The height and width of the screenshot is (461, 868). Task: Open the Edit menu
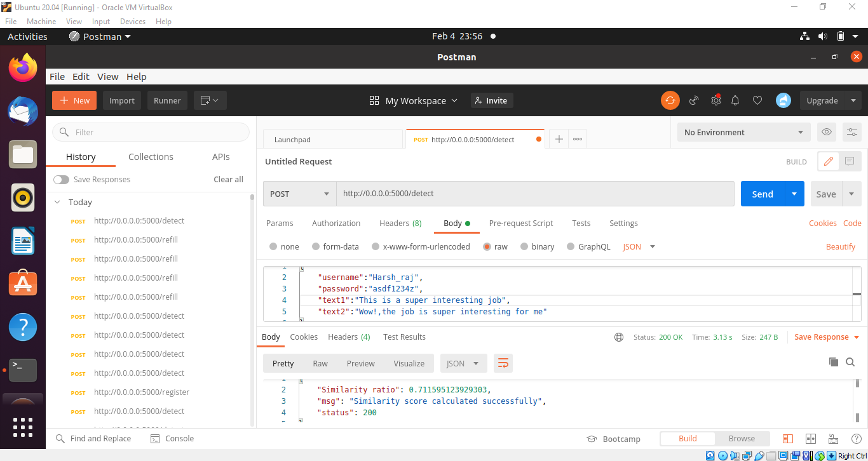click(81, 76)
